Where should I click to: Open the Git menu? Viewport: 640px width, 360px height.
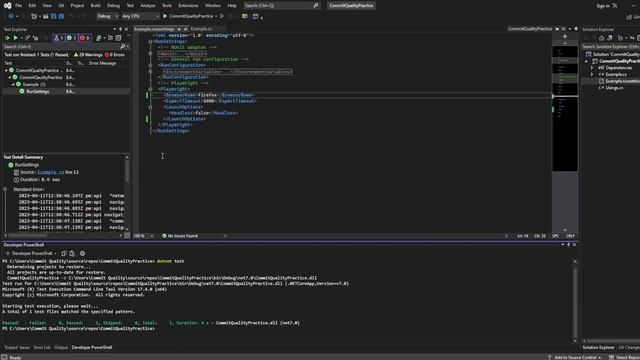pyautogui.click(x=61, y=6)
